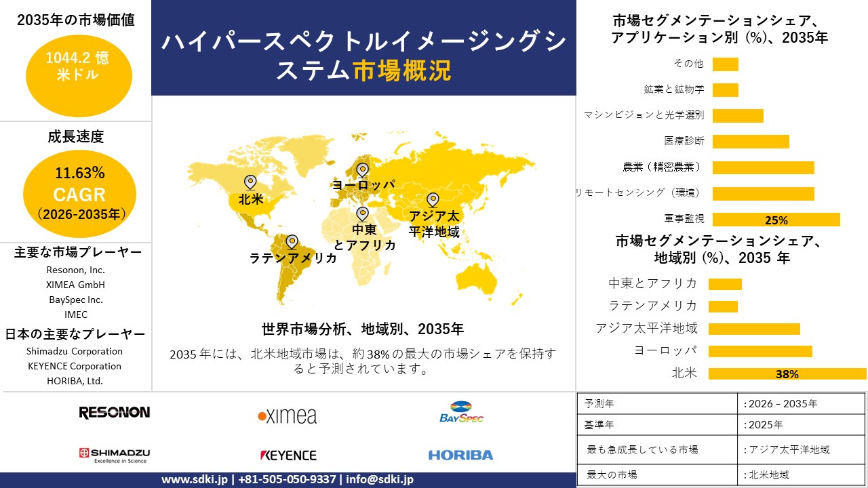
Task: Click the HORIBA logo
Action: coord(460,455)
